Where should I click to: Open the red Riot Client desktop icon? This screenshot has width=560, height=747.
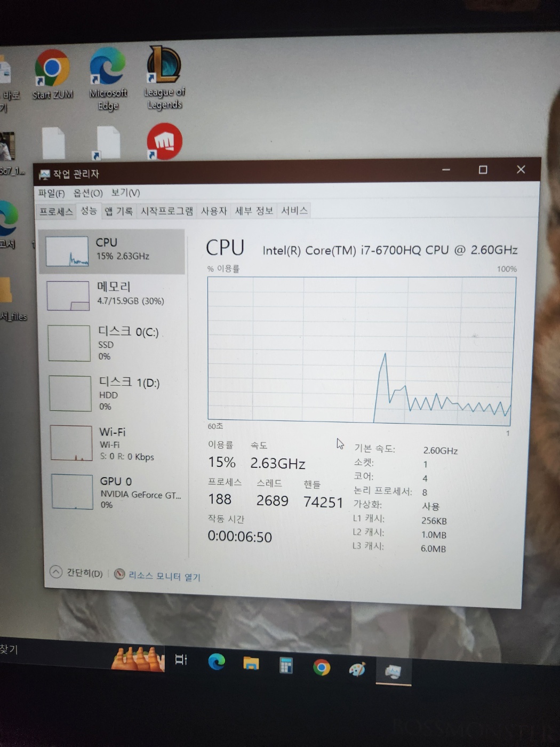(x=164, y=141)
